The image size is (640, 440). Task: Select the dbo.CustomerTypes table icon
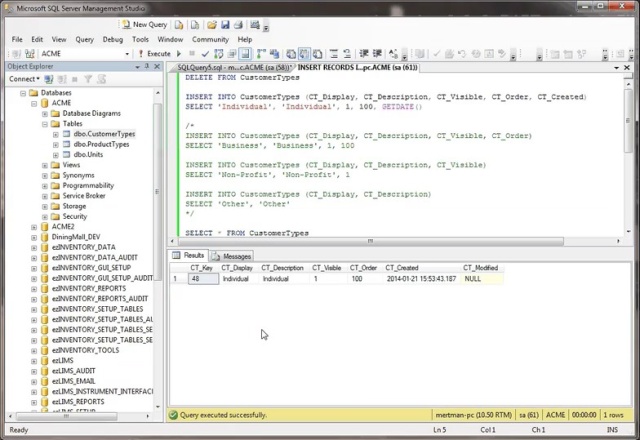click(67, 133)
